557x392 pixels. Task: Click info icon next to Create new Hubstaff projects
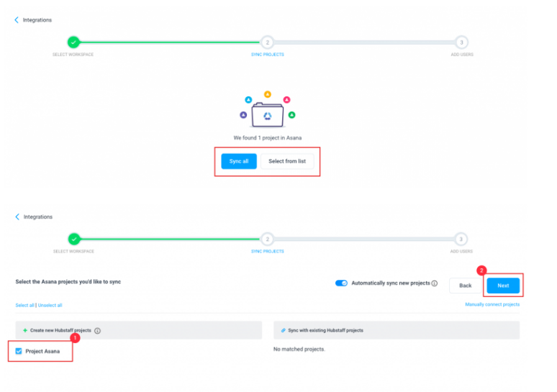point(97,331)
